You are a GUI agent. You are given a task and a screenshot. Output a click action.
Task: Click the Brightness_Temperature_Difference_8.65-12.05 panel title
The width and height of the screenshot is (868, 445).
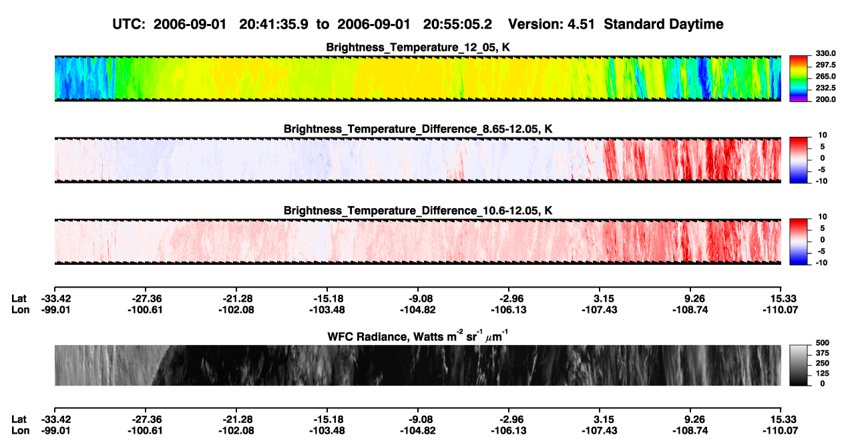(418, 129)
